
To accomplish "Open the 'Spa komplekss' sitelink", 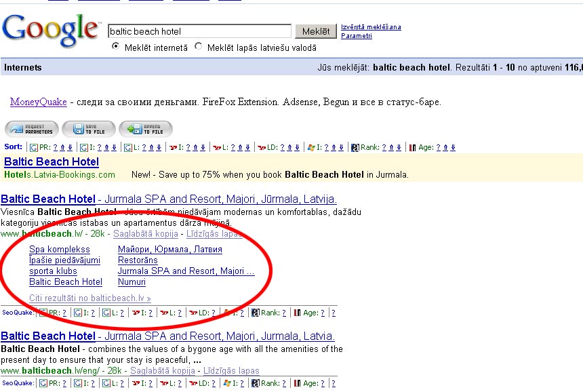I will click(60, 250).
